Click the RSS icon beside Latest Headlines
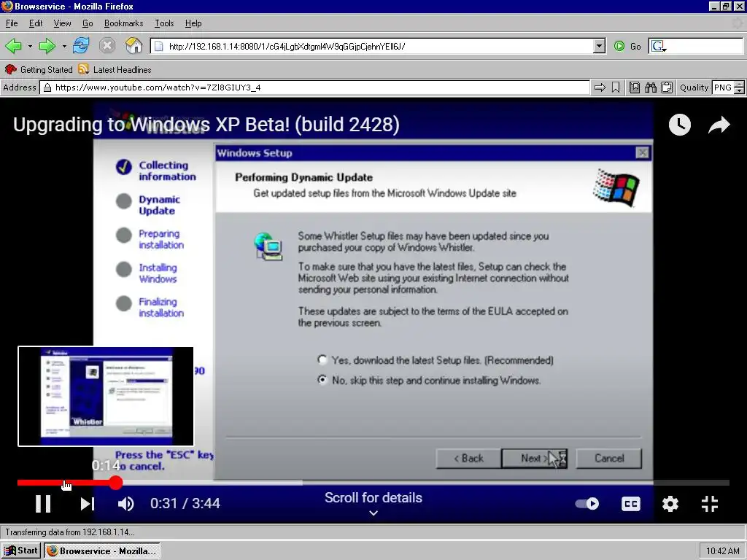This screenshot has height=560, width=747. point(83,69)
